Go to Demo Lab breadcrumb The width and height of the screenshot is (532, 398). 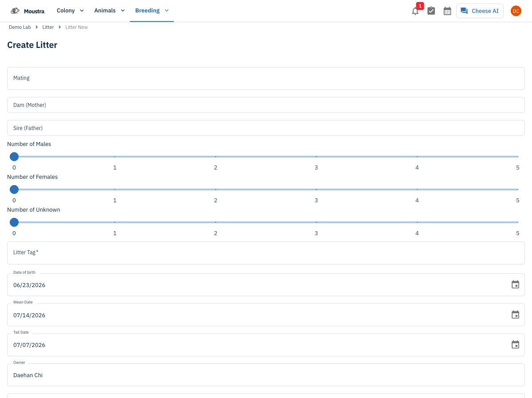coord(20,27)
